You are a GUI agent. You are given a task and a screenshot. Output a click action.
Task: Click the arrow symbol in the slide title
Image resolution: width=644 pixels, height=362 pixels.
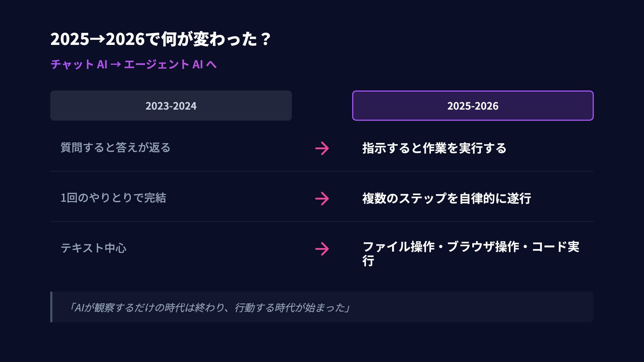tap(98, 39)
